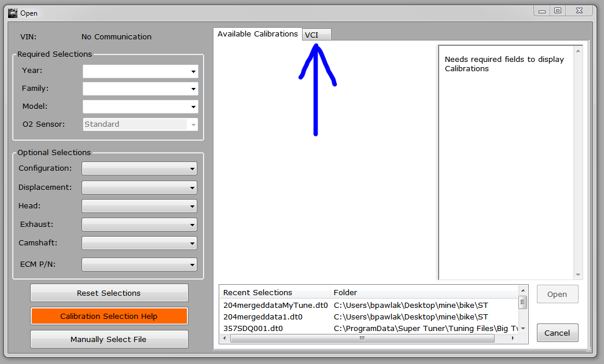Screen dimensions: 604x364
Task: Open the Year dropdown
Action: click(141, 71)
